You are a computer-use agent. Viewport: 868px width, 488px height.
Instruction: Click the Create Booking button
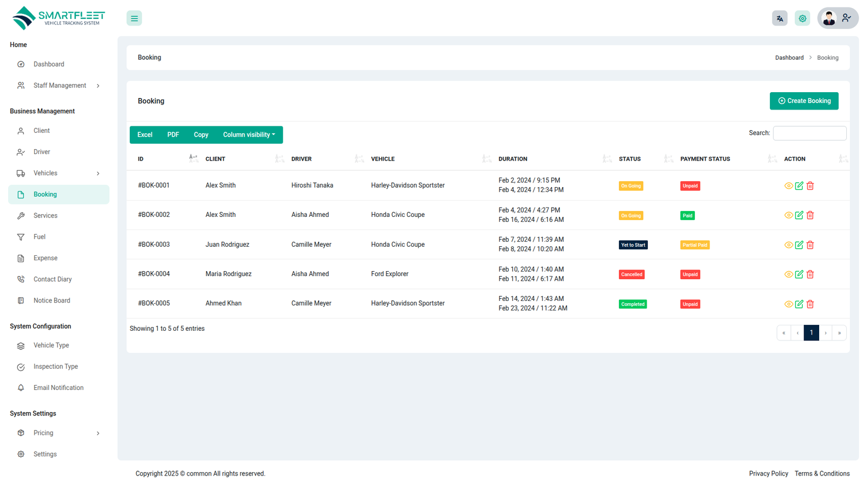[803, 101]
